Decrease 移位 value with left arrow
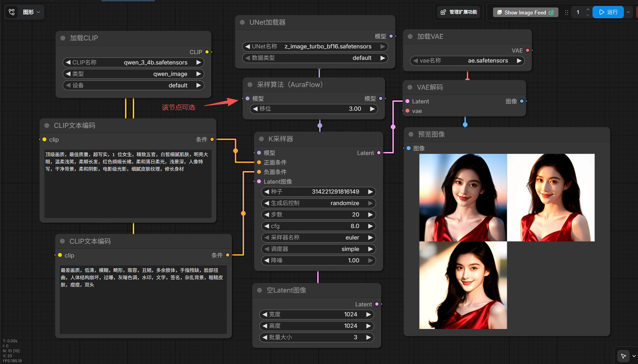The image size is (638, 364). [x=256, y=109]
